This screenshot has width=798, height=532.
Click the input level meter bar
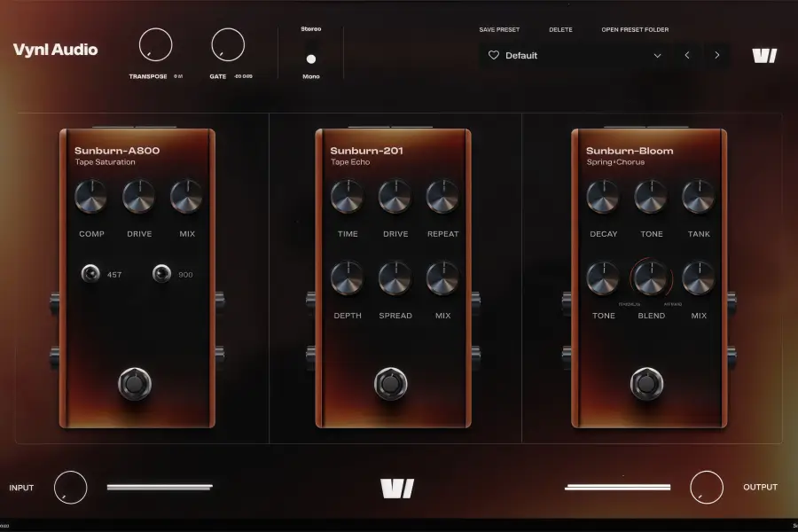point(160,487)
